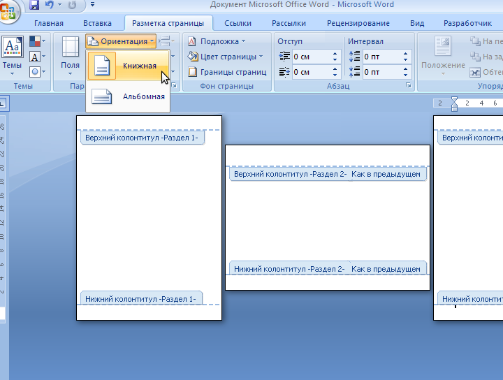The height and width of the screenshot is (380, 503).
Task: Click right indent value field
Action: 312,72
